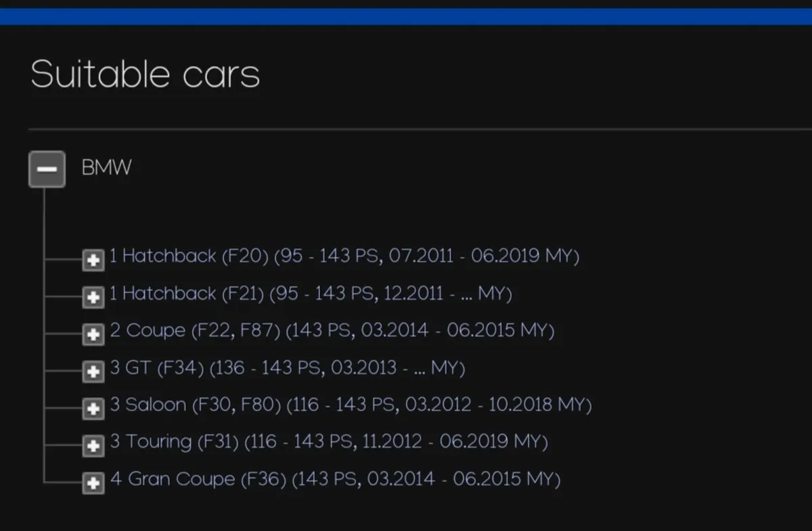
Task: Click plus icon next to 3 Saloon (F30, F80)
Action: (x=93, y=408)
